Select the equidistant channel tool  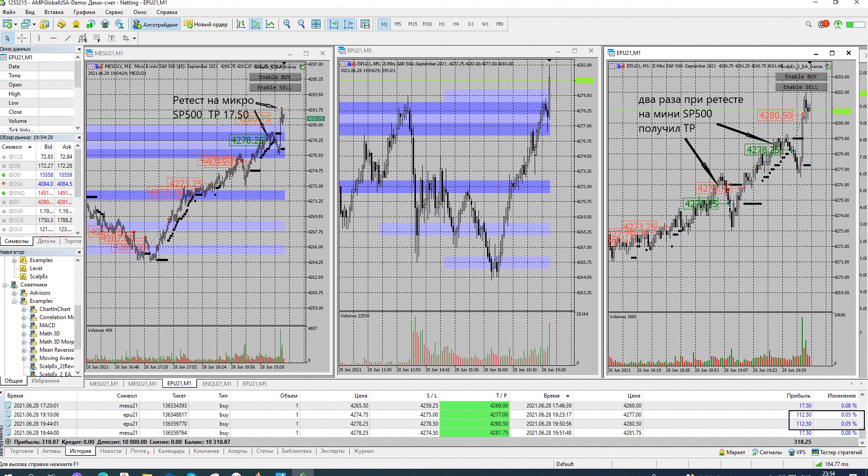tap(83, 38)
